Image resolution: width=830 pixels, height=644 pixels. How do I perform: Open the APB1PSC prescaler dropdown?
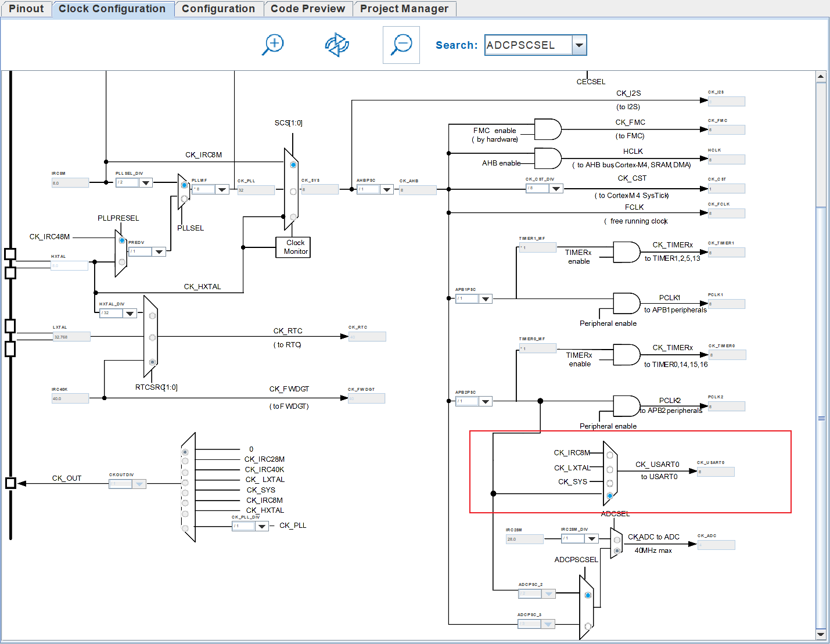(486, 298)
